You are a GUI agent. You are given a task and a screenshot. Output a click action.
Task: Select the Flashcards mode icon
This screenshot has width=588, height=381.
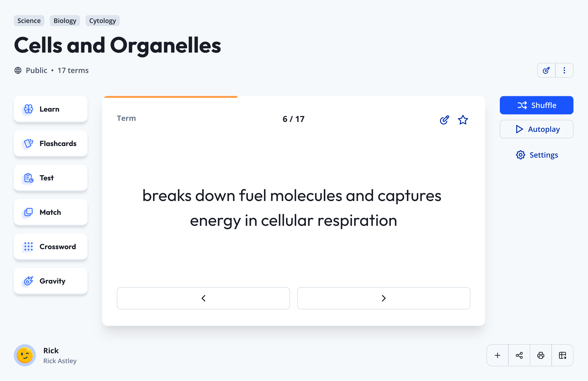(x=28, y=143)
